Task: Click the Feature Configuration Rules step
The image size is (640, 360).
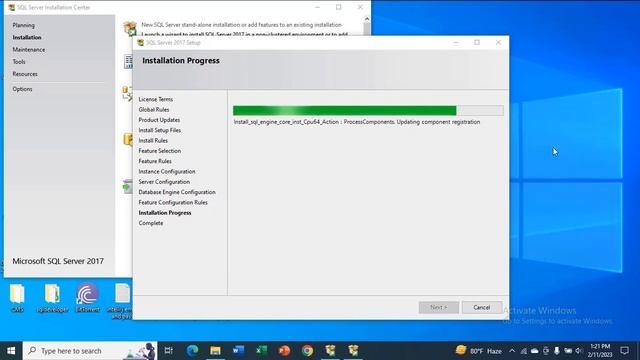Action: pos(173,202)
